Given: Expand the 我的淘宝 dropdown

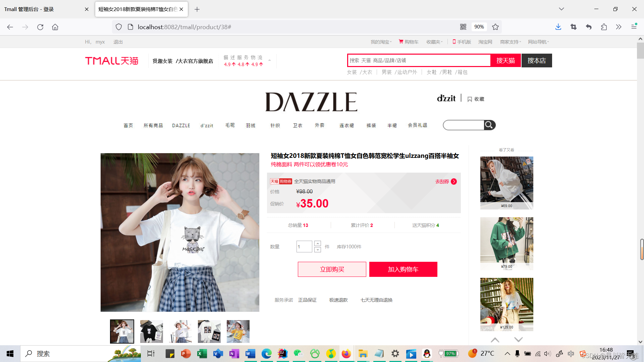Looking at the screenshot, I should click(381, 42).
